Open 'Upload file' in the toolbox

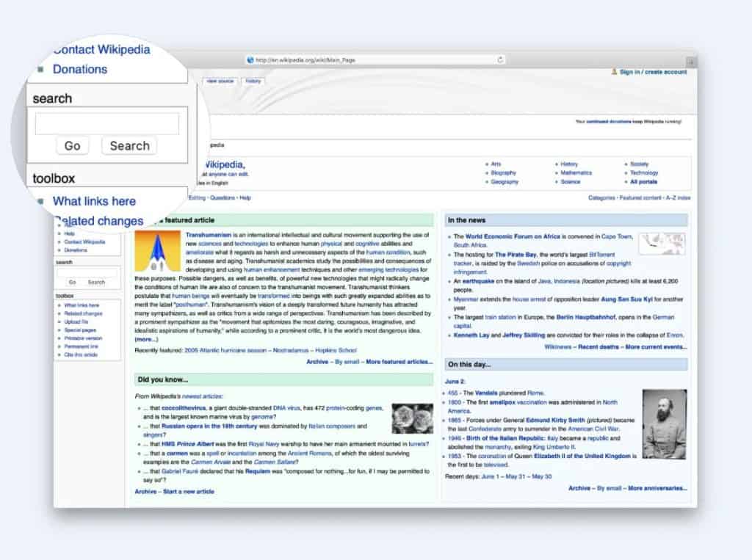(x=76, y=321)
